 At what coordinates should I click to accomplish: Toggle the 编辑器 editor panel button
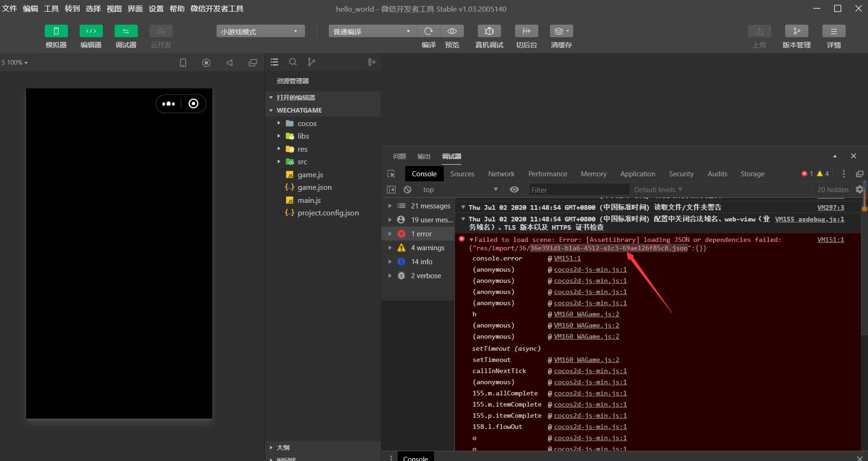[91, 31]
